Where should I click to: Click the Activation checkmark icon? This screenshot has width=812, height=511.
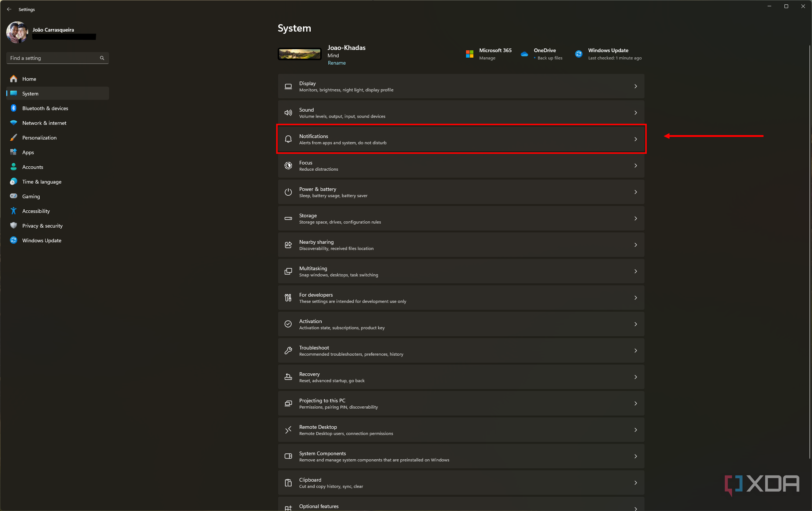coord(288,324)
